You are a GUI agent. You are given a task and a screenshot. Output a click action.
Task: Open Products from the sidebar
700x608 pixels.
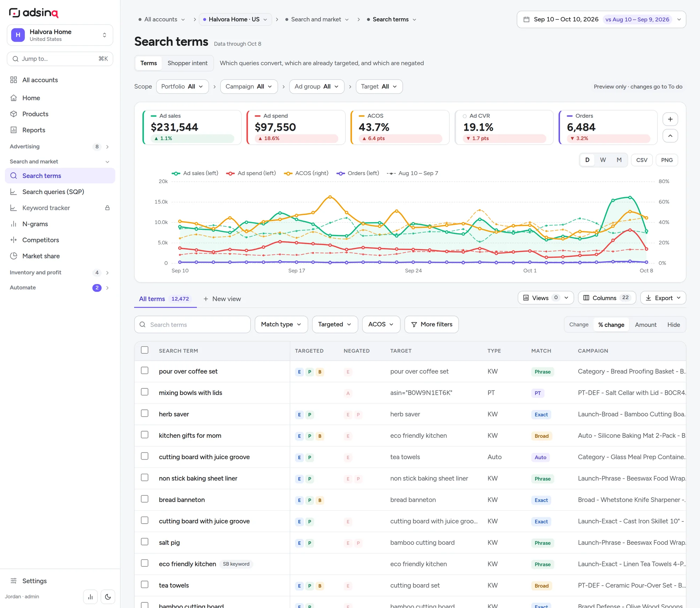coord(60,114)
